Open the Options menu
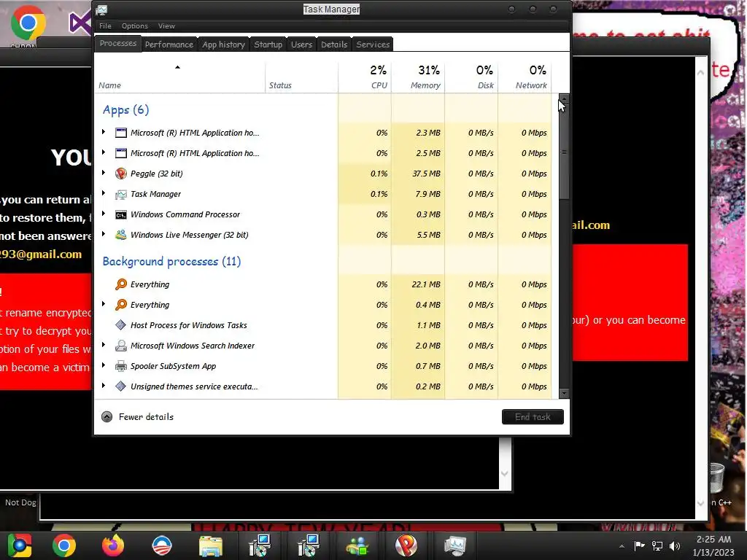 click(135, 26)
